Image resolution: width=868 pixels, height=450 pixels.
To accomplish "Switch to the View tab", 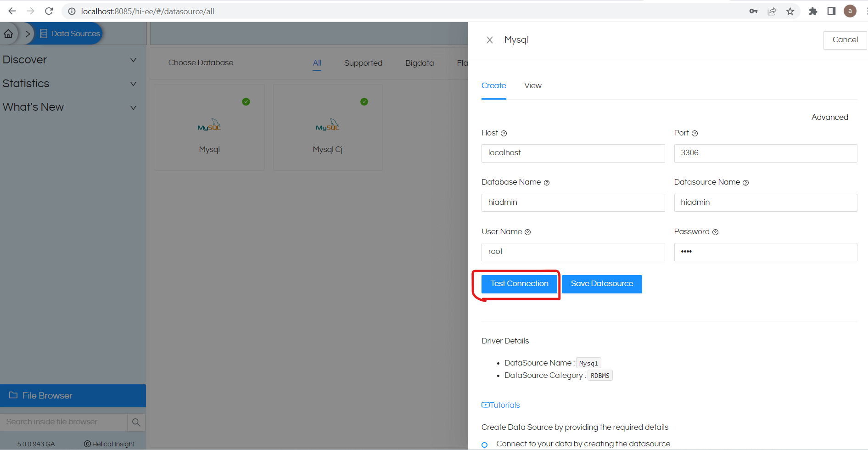I will pyautogui.click(x=532, y=85).
